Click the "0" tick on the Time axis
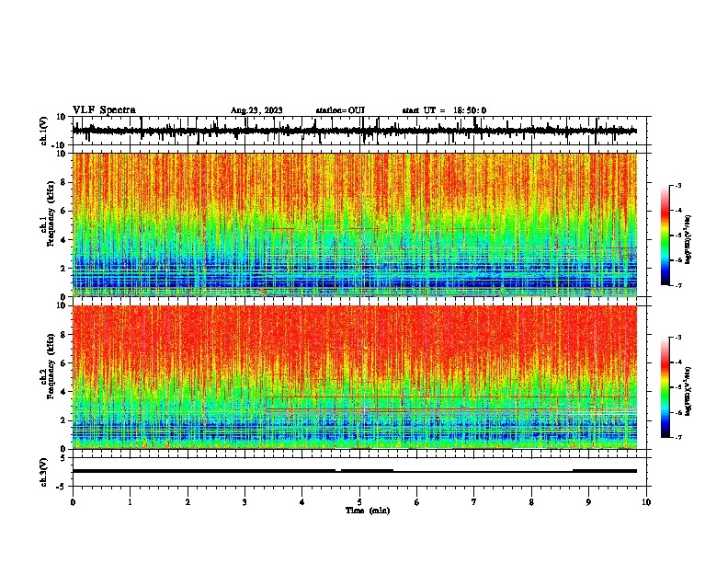Viewport: 728px width, 563px height. [73, 502]
